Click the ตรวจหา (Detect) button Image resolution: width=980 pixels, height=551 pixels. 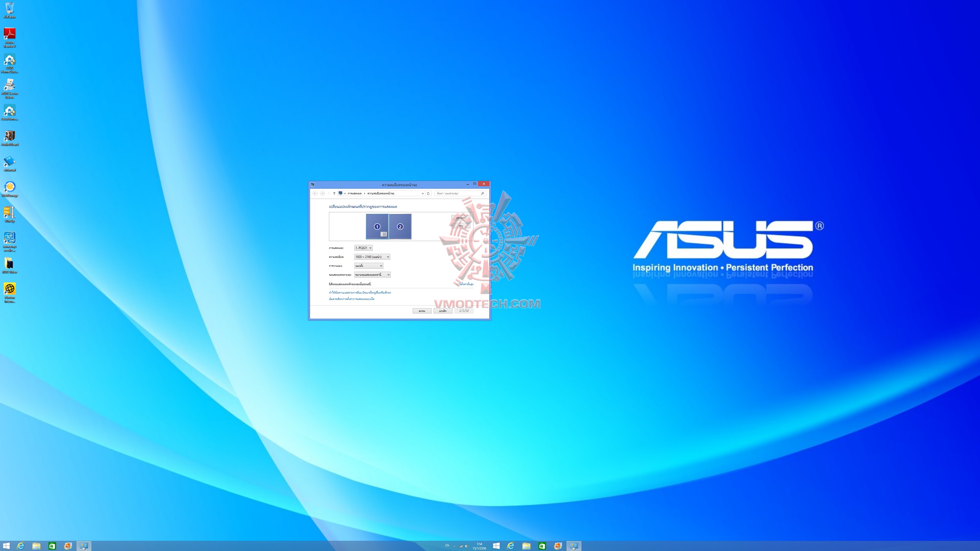click(x=461, y=218)
